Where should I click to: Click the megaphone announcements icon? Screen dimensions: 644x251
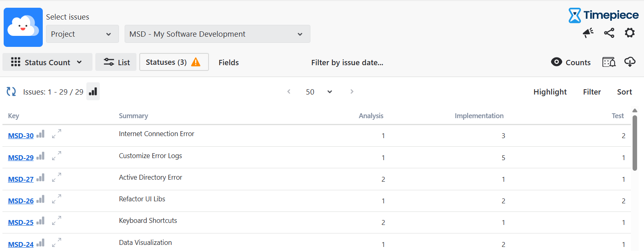click(x=588, y=33)
